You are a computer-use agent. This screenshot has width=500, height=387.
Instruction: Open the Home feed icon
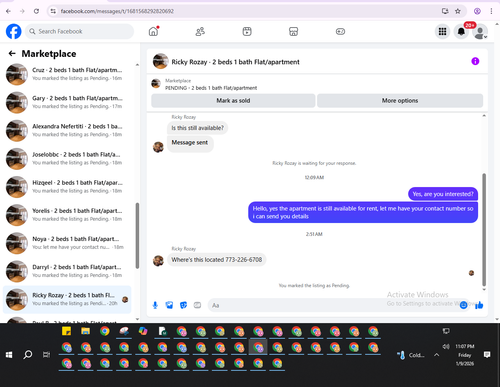pos(153,31)
